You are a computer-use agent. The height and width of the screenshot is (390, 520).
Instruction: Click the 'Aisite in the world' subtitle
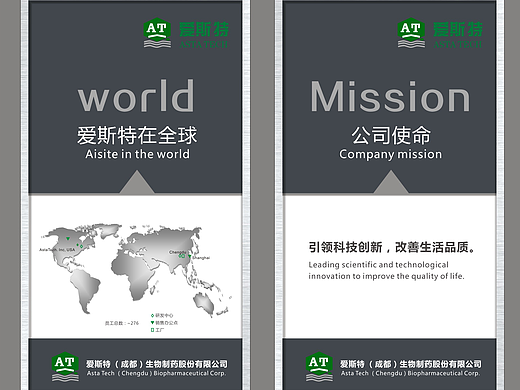137,154
